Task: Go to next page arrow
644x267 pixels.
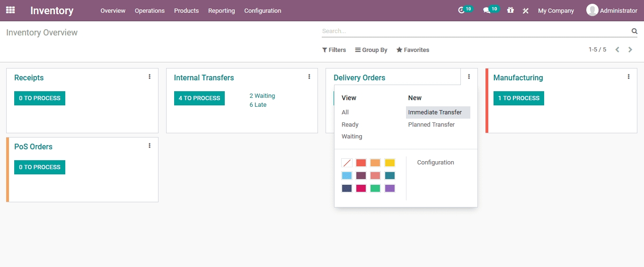Action: 630,50
